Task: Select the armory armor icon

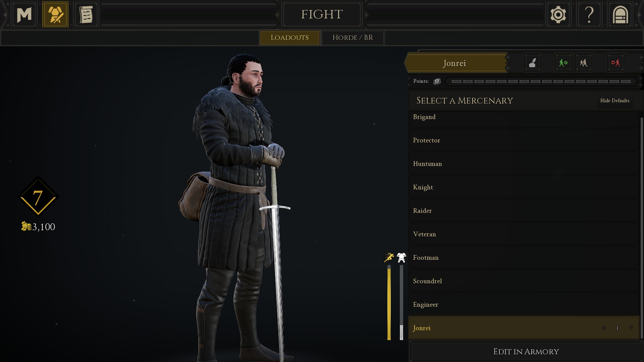Action: coord(55,14)
